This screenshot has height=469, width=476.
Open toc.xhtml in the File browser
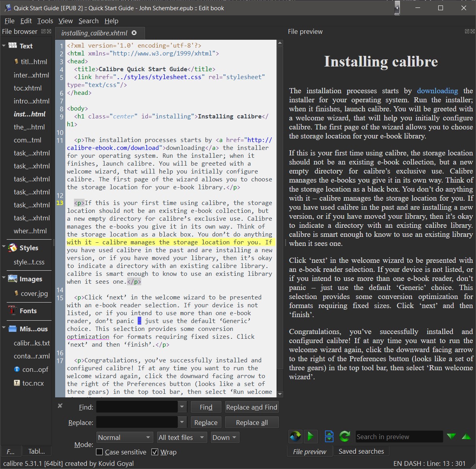[28, 88]
